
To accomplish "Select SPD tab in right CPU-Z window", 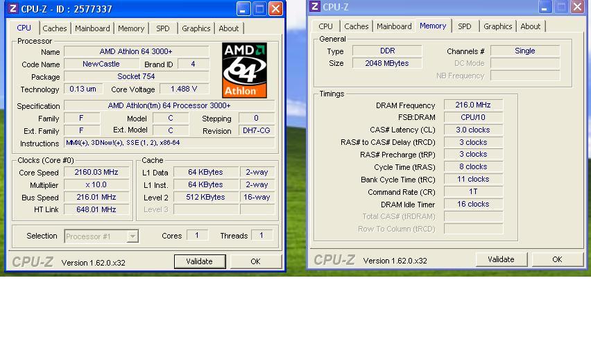I will pyautogui.click(x=465, y=26).
